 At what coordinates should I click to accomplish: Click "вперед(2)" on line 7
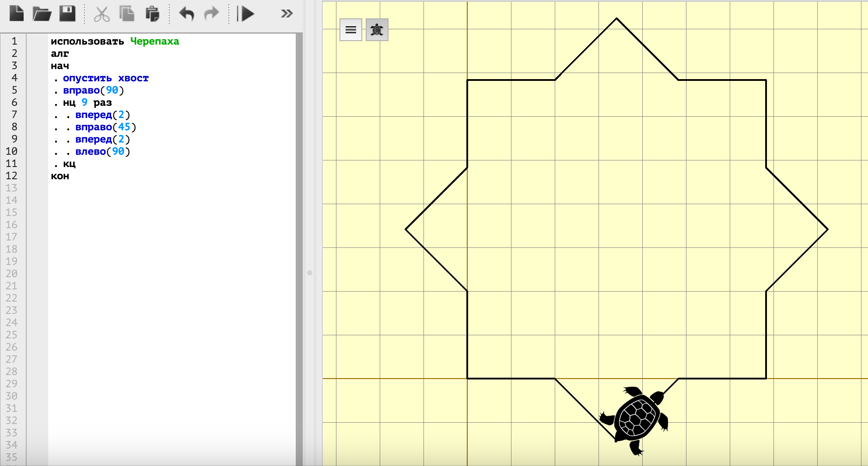pyautogui.click(x=103, y=115)
